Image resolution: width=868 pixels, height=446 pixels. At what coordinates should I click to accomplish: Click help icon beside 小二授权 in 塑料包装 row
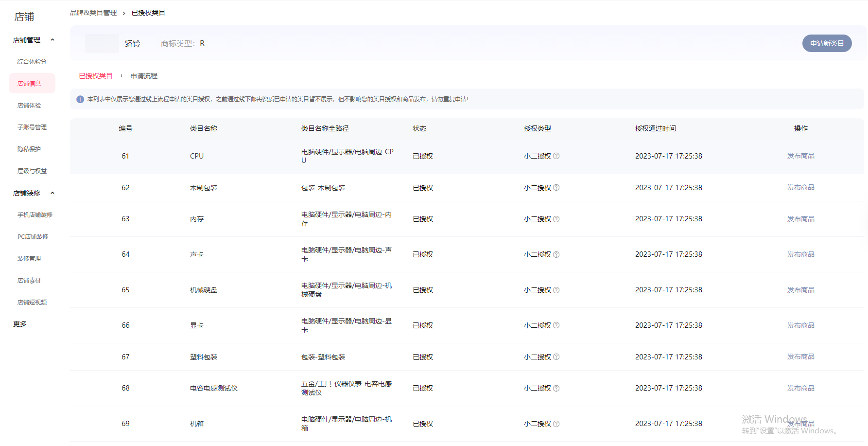556,357
